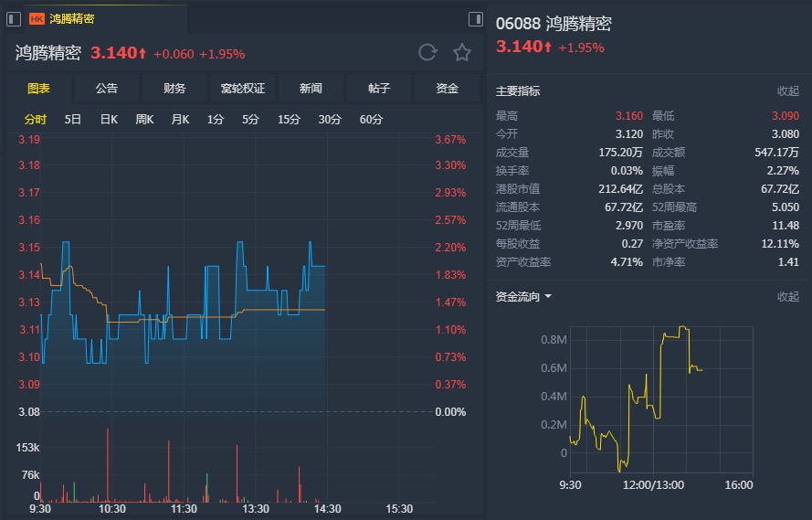Collapse the 主要指标 section via 收起
Screen dimensions: 812x520
(x=788, y=91)
